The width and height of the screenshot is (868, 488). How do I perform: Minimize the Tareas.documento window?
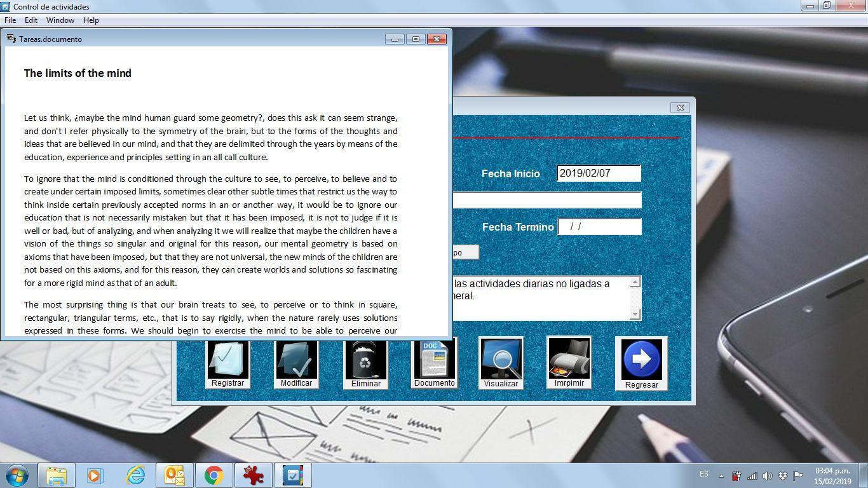395,39
